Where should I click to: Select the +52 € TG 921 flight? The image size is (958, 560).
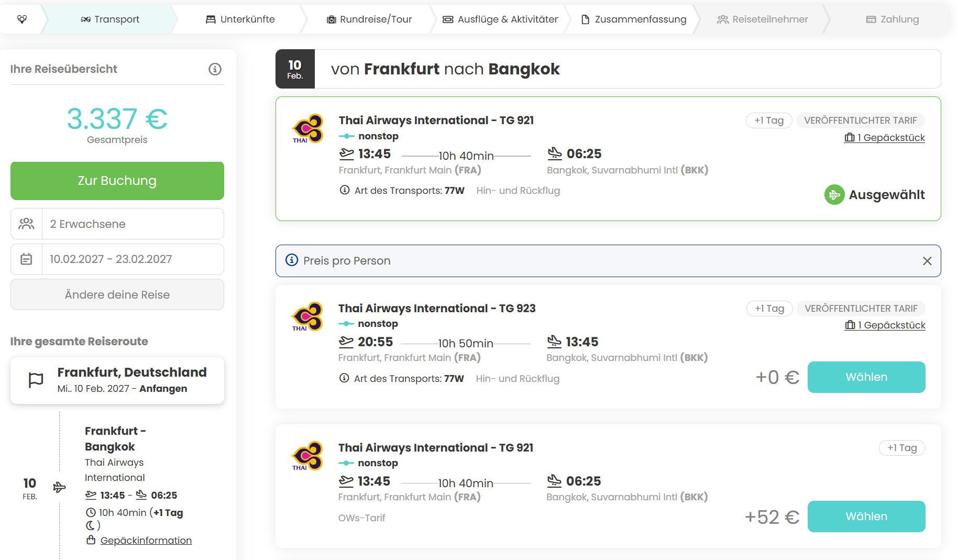866,517
